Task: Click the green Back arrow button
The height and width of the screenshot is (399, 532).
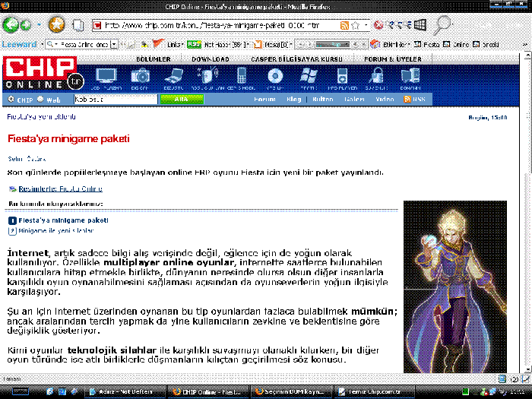Action: coord(11,25)
